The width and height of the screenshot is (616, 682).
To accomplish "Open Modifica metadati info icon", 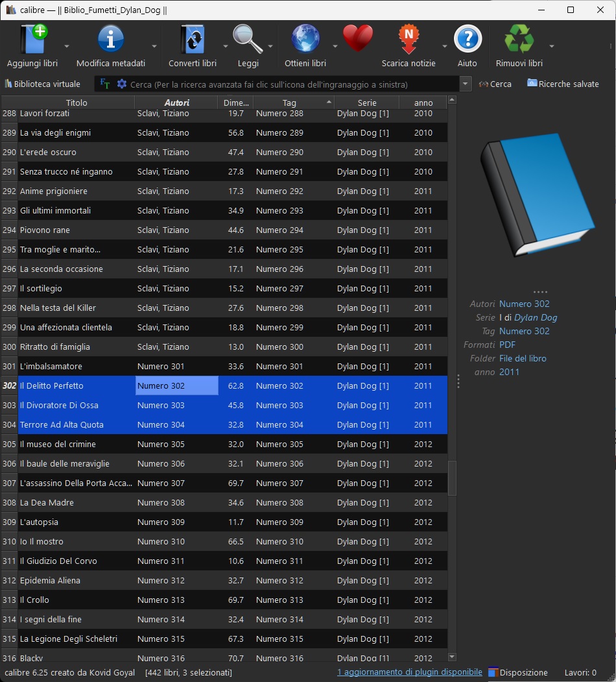I will (x=110, y=39).
